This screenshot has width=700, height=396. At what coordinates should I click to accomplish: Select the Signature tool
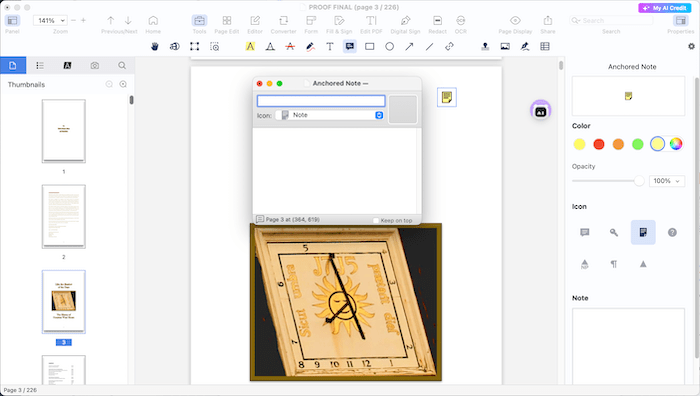[x=525, y=46]
